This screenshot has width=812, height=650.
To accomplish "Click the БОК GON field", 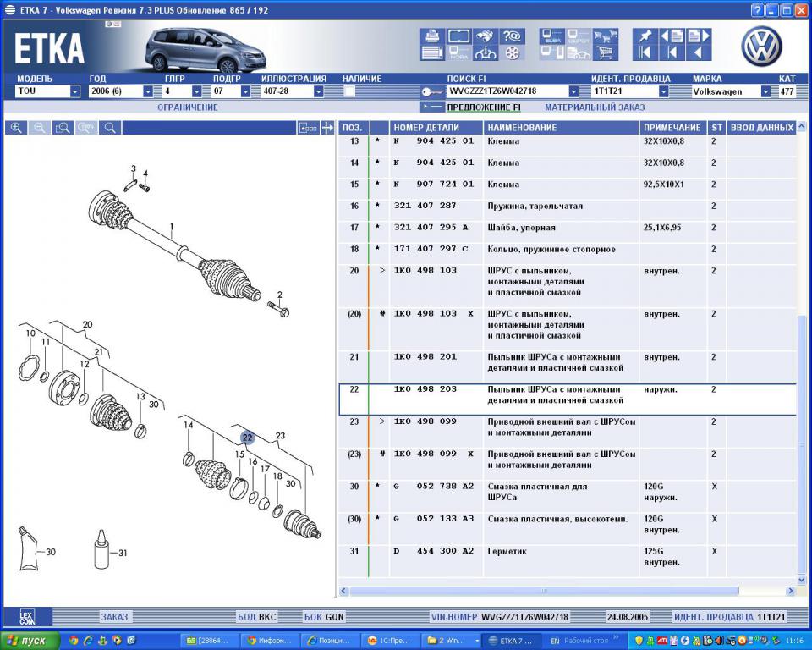I will click(324, 617).
